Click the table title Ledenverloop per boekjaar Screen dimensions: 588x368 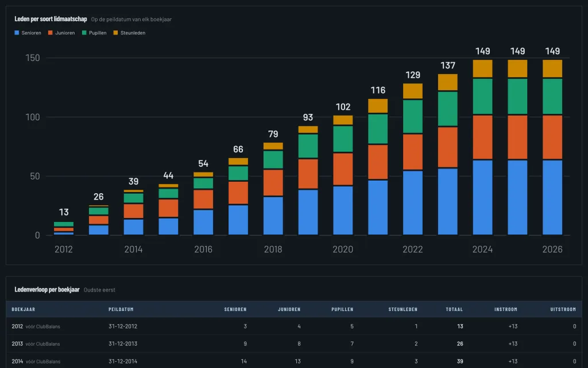pos(47,290)
